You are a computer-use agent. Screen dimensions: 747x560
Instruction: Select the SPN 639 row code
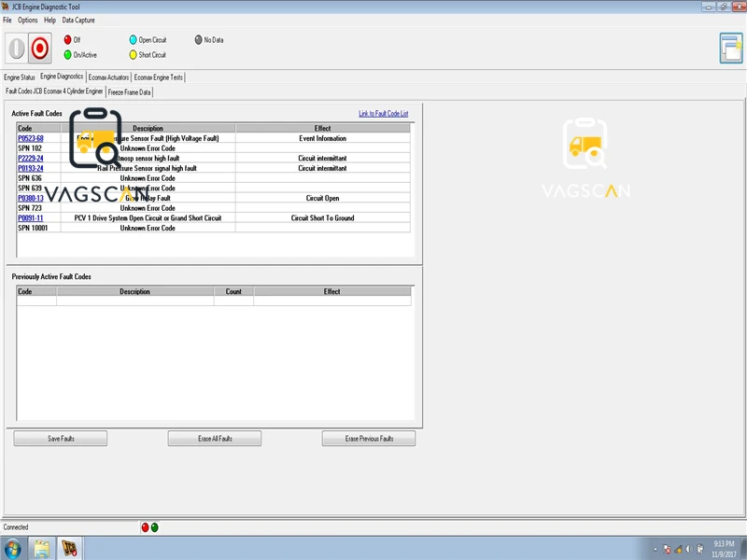pos(30,189)
